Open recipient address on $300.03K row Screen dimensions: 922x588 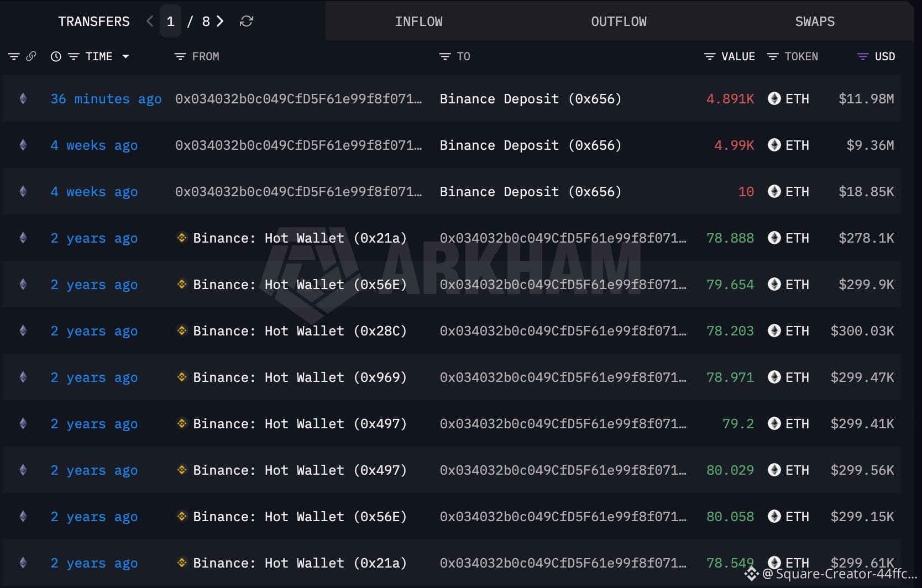tap(563, 331)
